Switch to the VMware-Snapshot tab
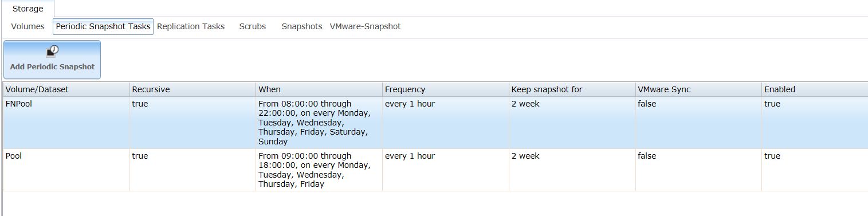This screenshot has height=216, width=868. 366,26
